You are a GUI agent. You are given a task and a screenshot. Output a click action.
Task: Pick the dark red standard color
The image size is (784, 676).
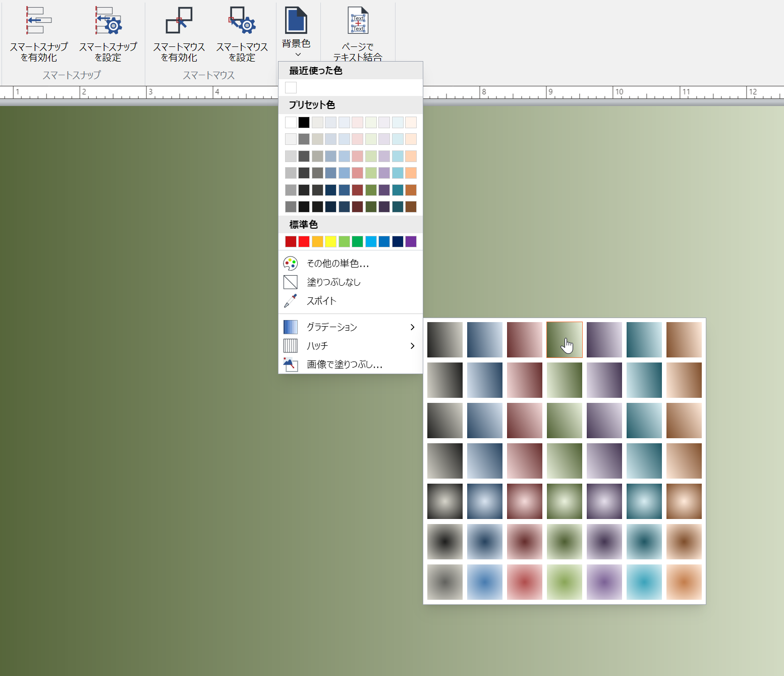tap(291, 241)
